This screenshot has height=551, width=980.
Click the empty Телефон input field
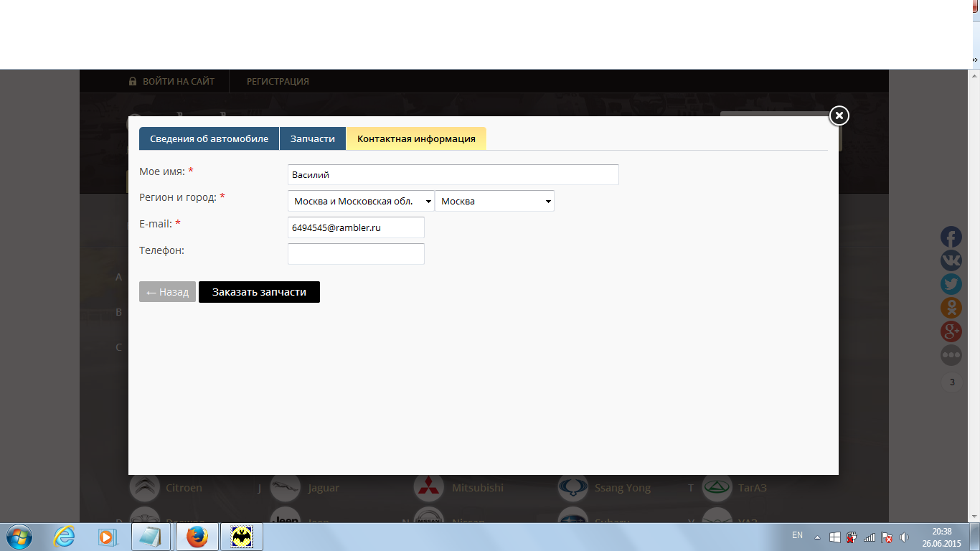[x=356, y=254]
